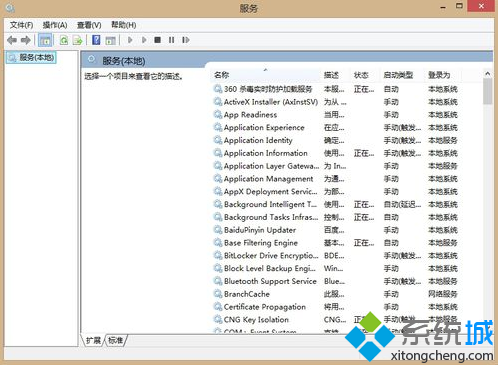This screenshot has width=498, height=366.
Task: Select the App Readiness service
Action: pyautogui.click(x=336, y=115)
